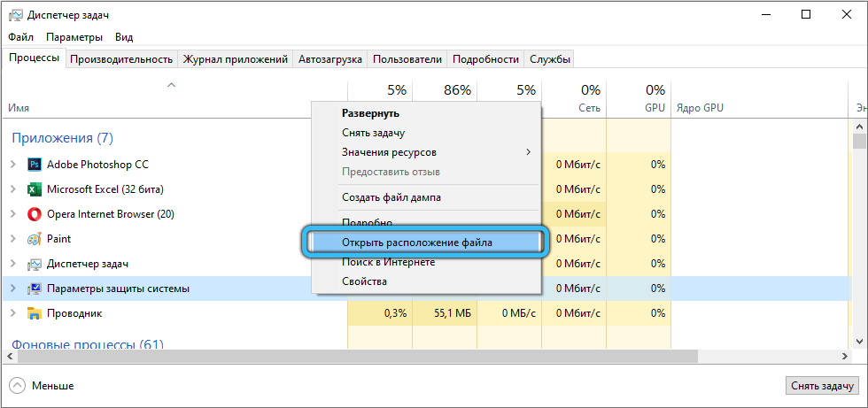Image resolution: width=868 pixels, height=408 pixels.
Task: Switch to the Производительность tab
Action: (120, 59)
